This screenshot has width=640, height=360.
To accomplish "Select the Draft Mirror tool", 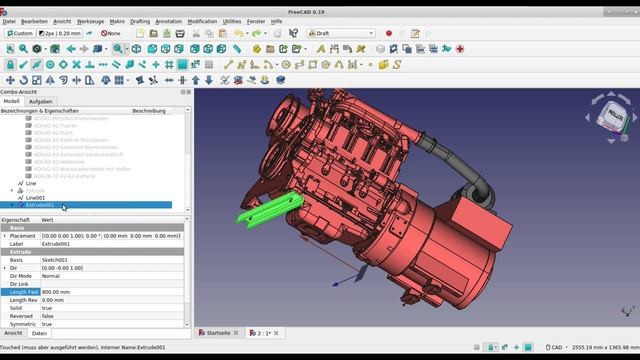I will pos(50,80).
